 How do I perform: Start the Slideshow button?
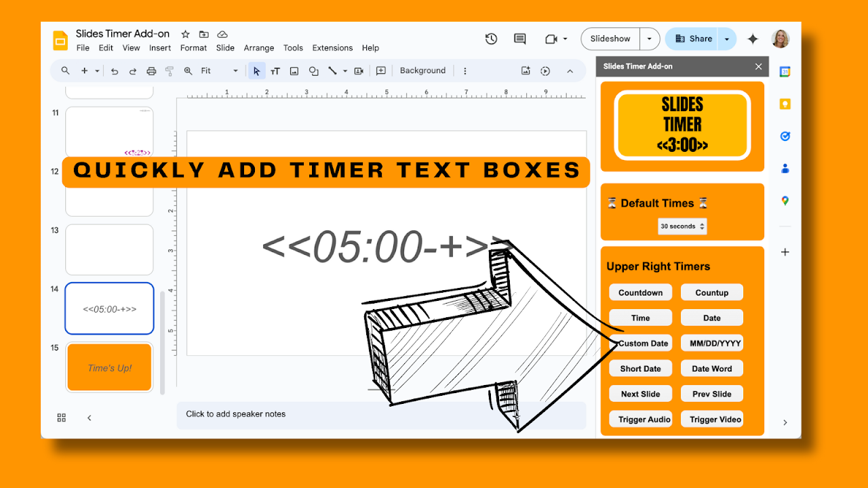coord(610,39)
